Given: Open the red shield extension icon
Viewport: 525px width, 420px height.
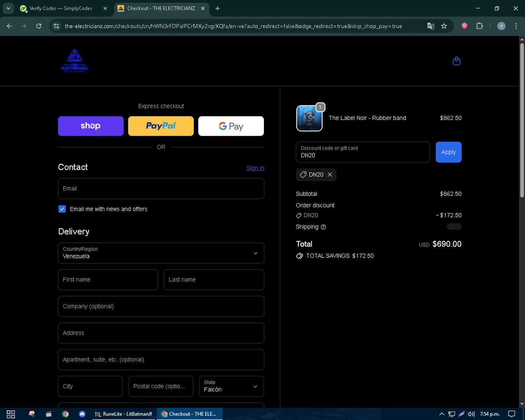Looking at the screenshot, I should click(x=464, y=26).
